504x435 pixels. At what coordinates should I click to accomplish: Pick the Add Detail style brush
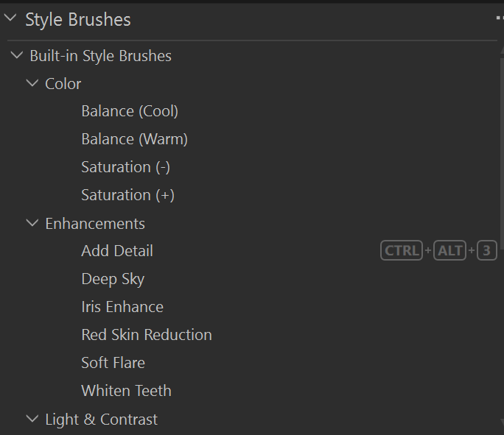[x=117, y=251]
